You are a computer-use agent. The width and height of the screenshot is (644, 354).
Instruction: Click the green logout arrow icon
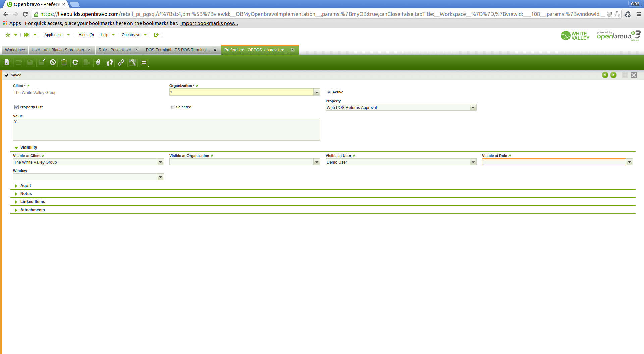[156, 35]
